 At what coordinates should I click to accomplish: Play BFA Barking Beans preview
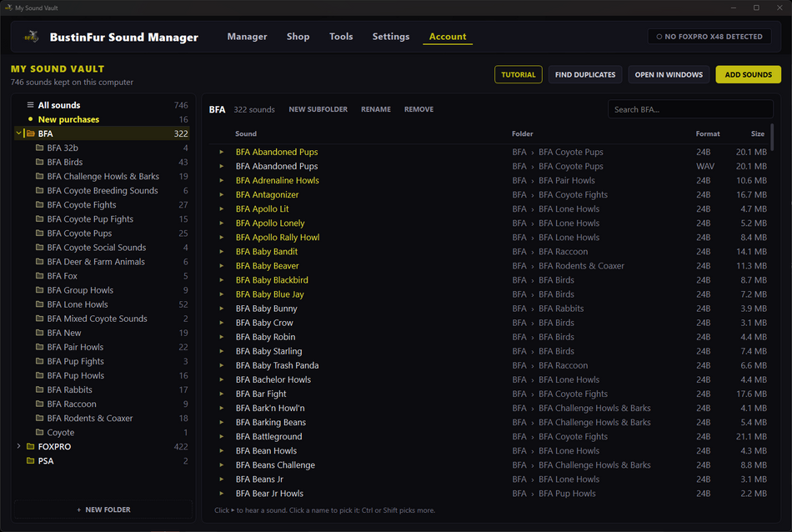click(x=221, y=423)
